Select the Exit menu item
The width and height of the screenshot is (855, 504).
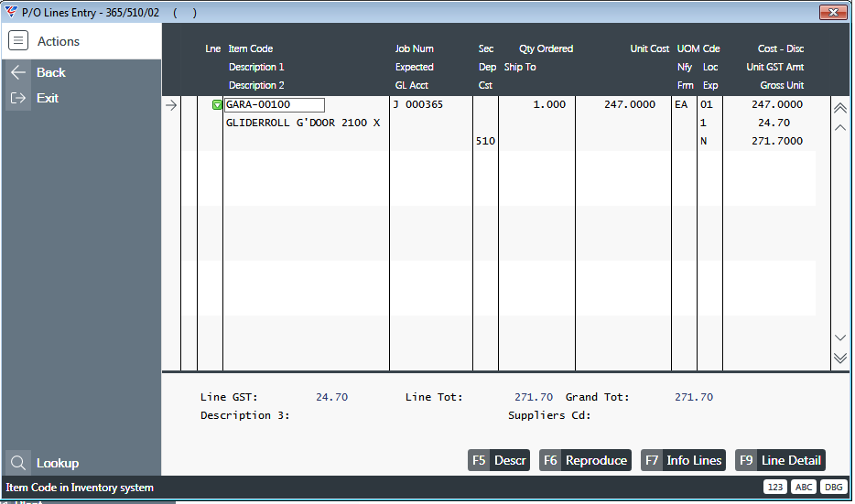tap(48, 98)
